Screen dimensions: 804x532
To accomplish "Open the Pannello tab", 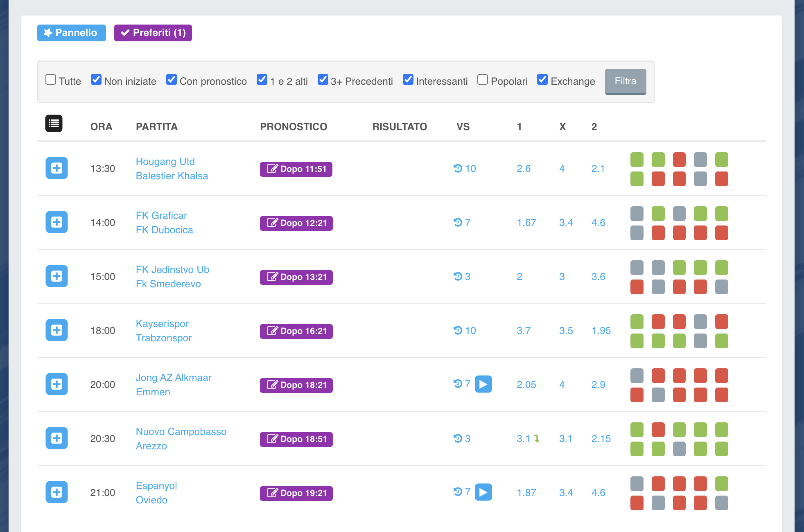I will pyautogui.click(x=71, y=33).
